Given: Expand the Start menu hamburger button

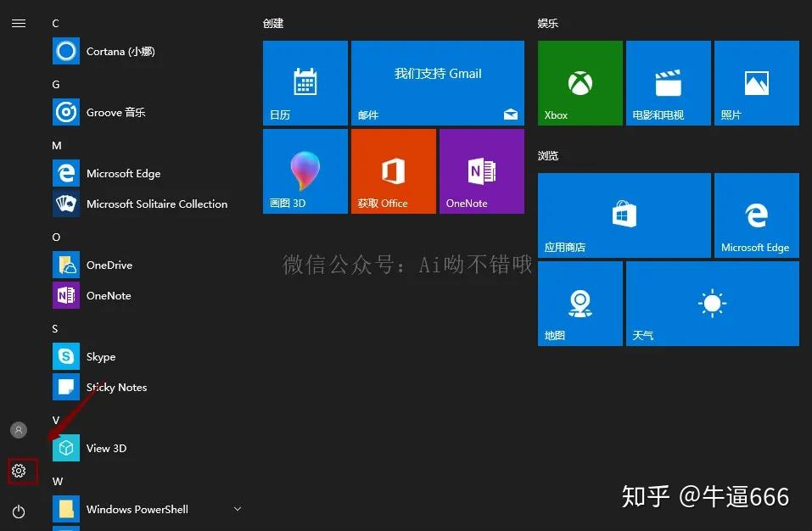Looking at the screenshot, I should [19, 23].
